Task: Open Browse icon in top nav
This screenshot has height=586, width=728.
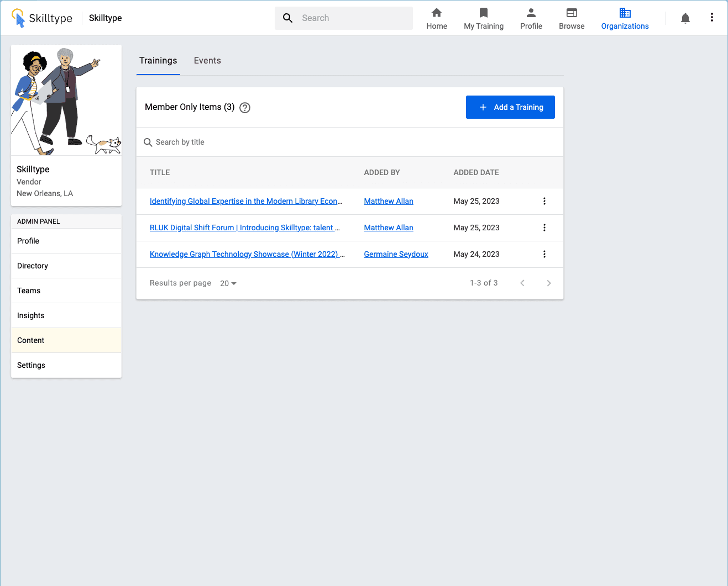Action: pyautogui.click(x=572, y=13)
